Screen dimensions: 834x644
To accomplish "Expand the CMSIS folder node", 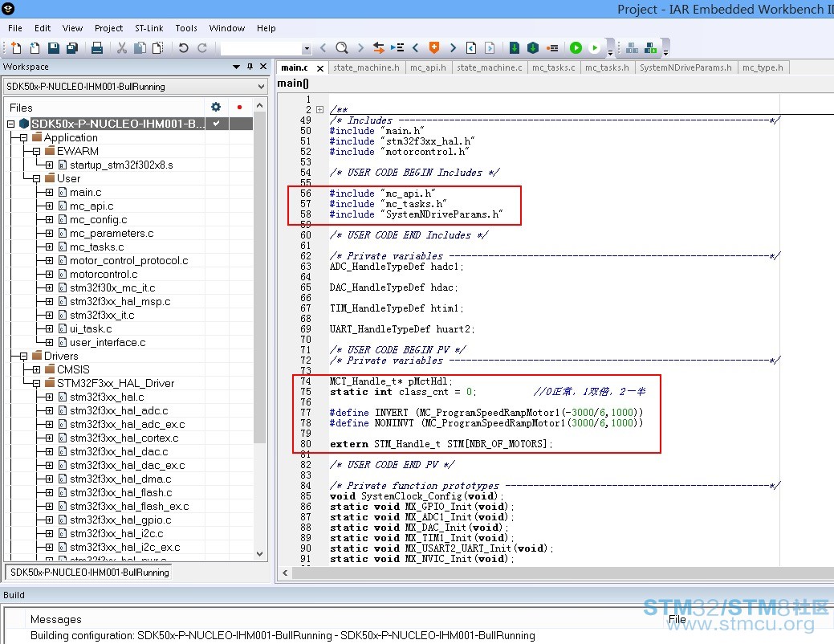I will (36, 369).
